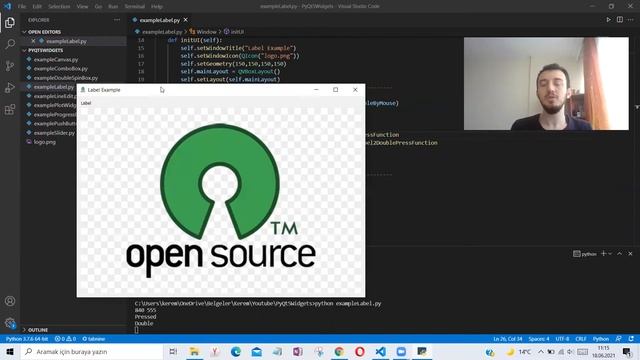Image resolution: width=640 pixels, height=360 pixels.
Task: Open Explorer Views and More Actions ellipsis
Action: tap(117, 20)
